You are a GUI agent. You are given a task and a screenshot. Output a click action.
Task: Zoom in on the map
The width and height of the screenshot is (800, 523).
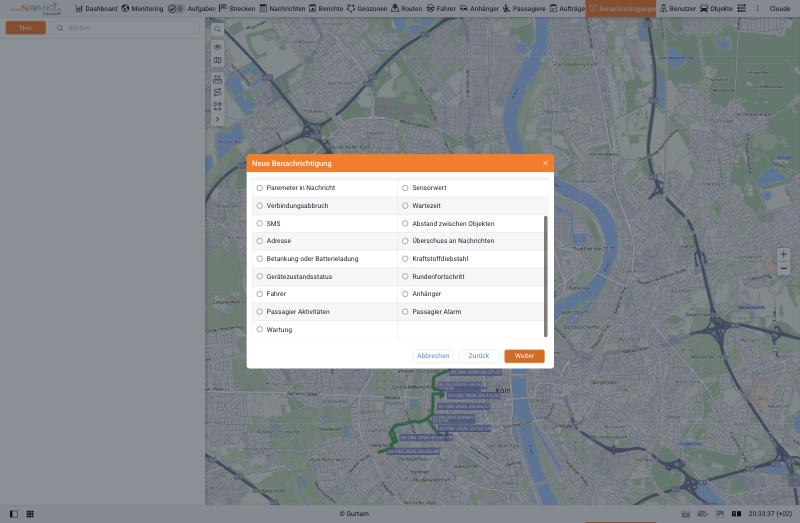tap(784, 254)
